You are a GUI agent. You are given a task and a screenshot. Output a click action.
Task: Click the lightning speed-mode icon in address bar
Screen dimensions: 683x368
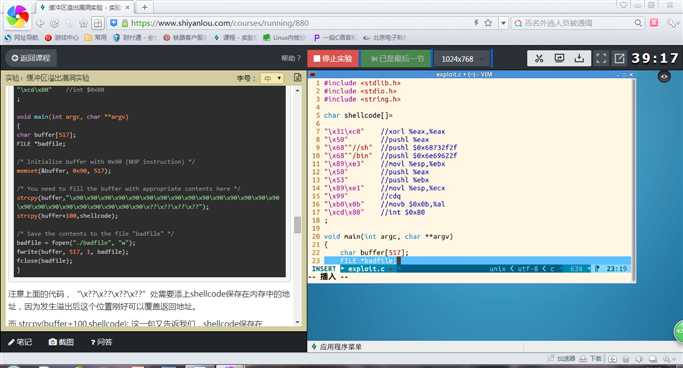[x=476, y=23]
